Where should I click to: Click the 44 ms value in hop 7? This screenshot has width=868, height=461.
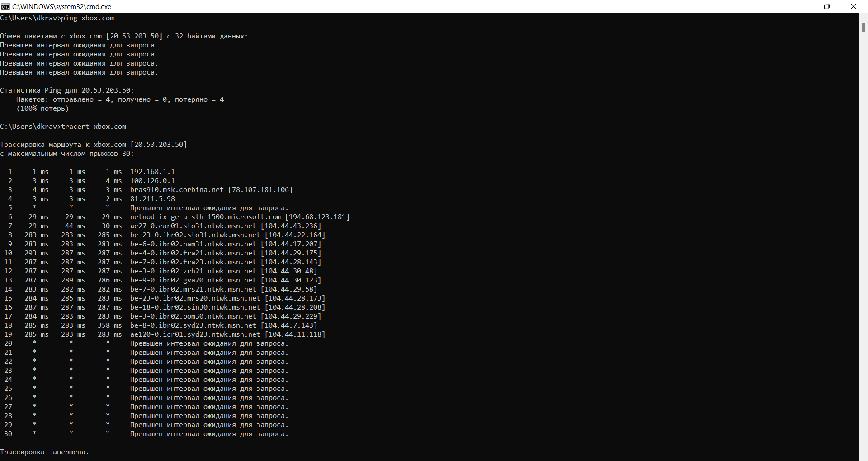click(75, 226)
